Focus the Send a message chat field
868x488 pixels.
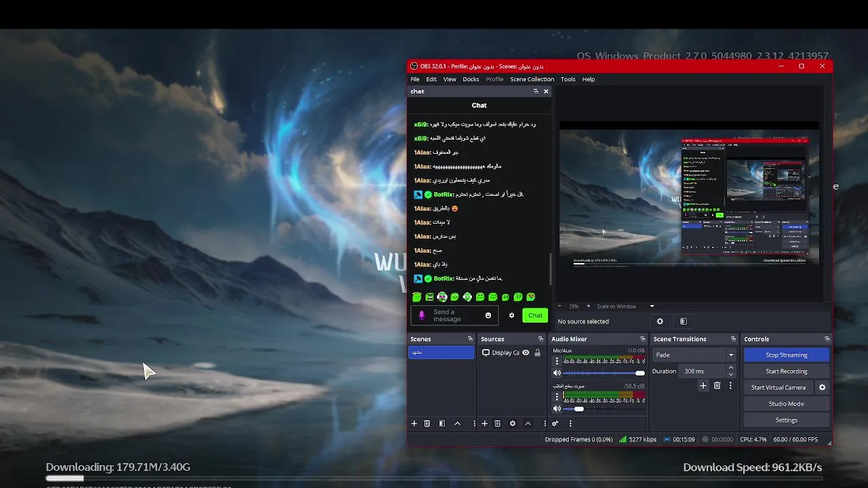(453, 315)
